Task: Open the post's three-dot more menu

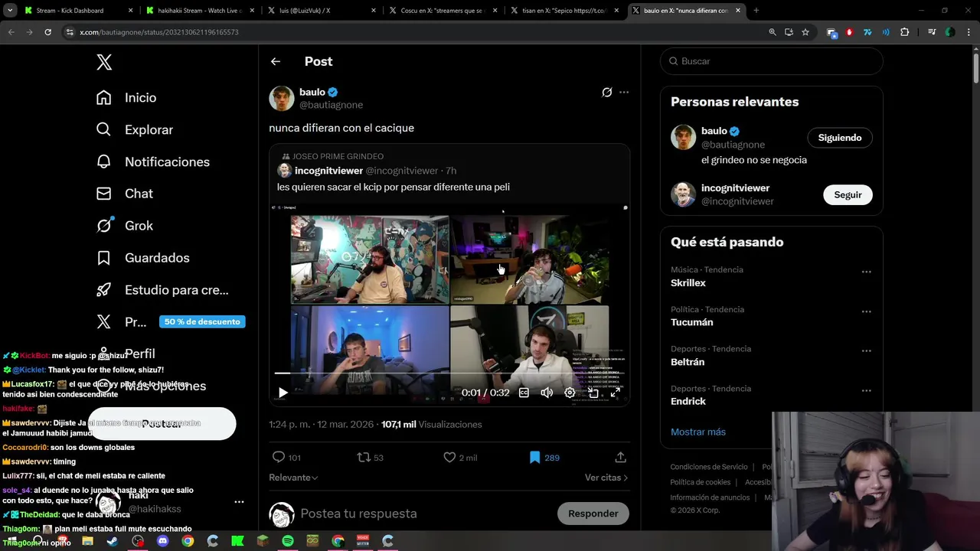Action: click(x=624, y=92)
